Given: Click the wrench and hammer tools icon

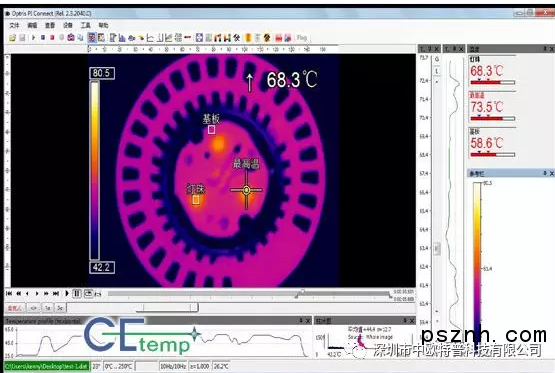Looking at the screenshot, I should 236,38.
